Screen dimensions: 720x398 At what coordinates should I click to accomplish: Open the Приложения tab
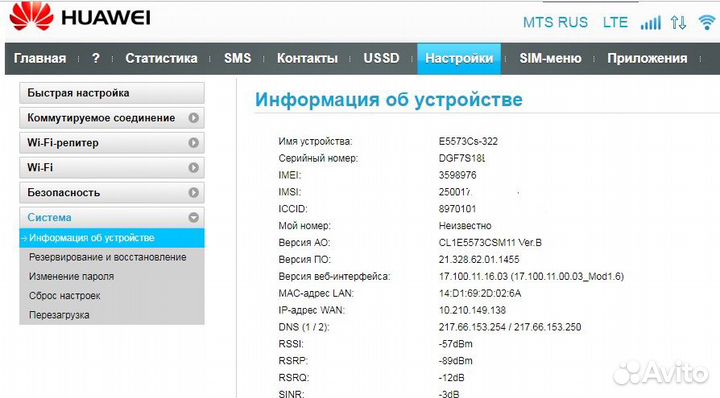pos(647,58)
